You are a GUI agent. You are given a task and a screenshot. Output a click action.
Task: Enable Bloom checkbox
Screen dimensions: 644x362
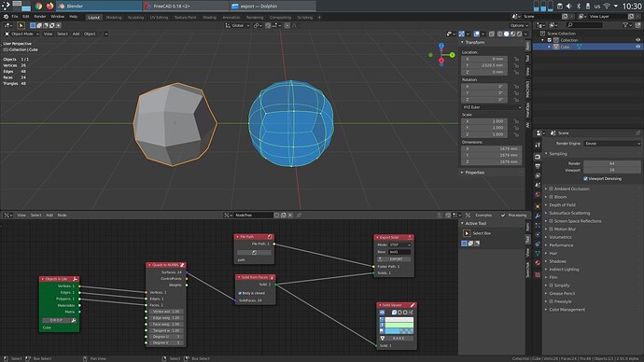[x=552, y=197]
